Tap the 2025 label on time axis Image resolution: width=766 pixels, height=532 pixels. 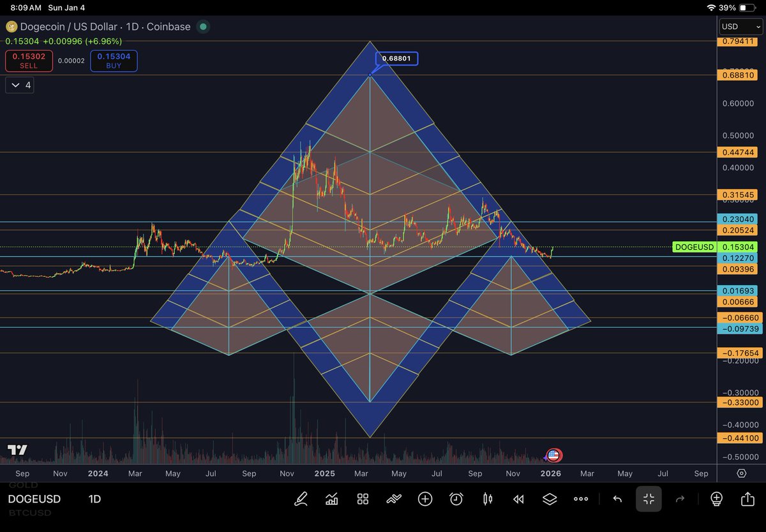(325, 474)
